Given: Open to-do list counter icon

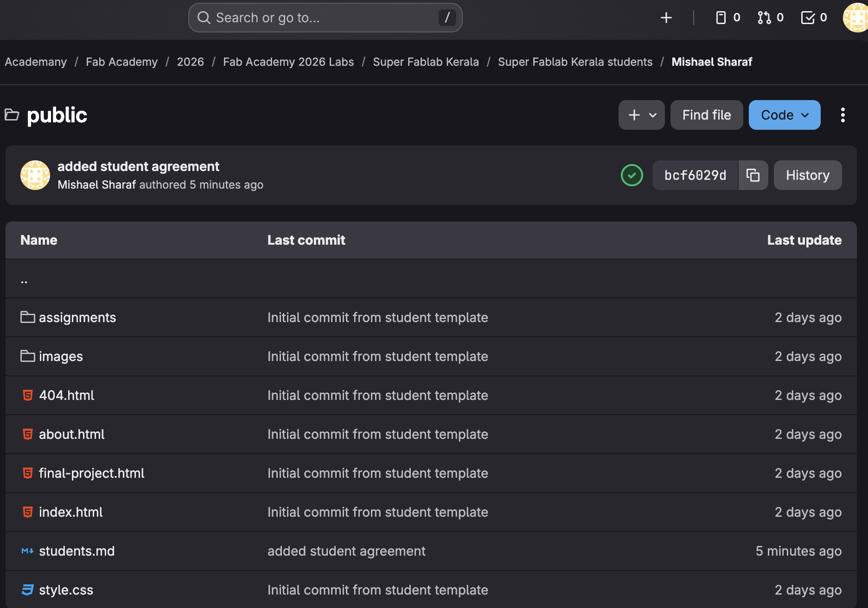Looking at the screenshot, I should click(814, 18).
